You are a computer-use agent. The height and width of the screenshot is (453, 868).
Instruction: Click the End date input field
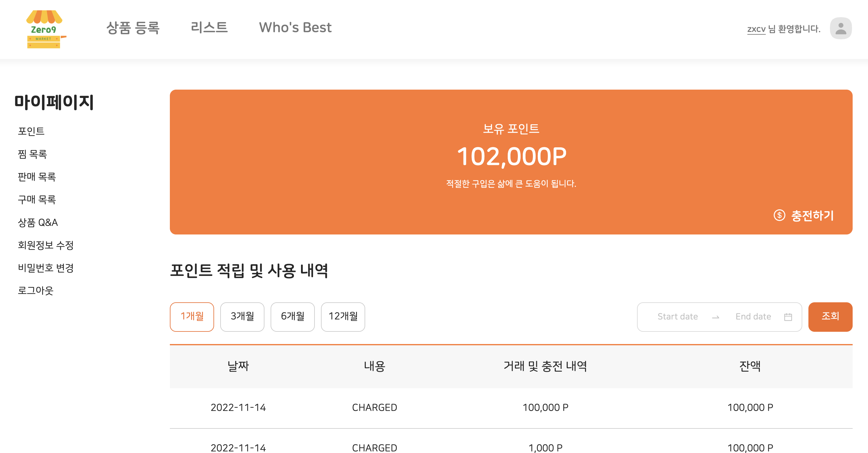[x=753, y=317]
